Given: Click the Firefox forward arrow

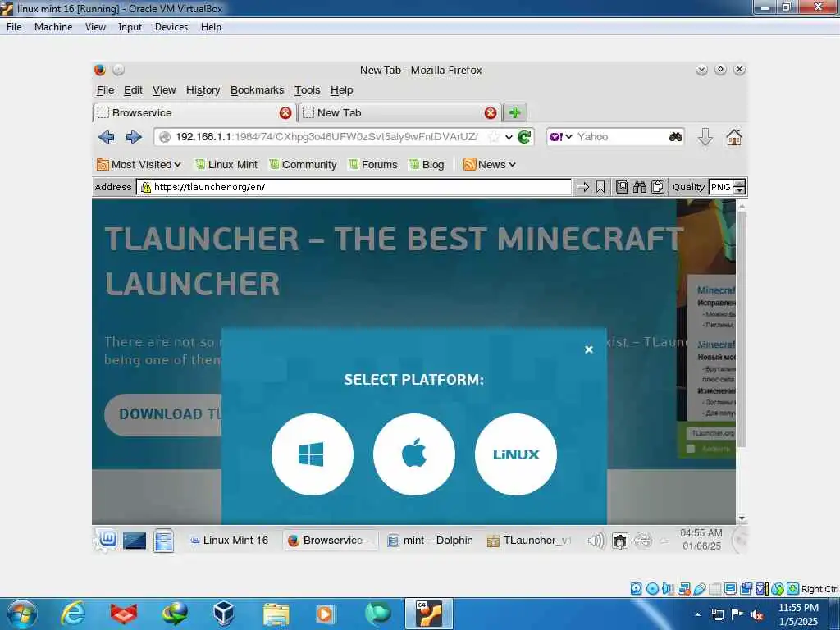Looking at the screenshot, I should pyautogui.click(x=134, y=137).
